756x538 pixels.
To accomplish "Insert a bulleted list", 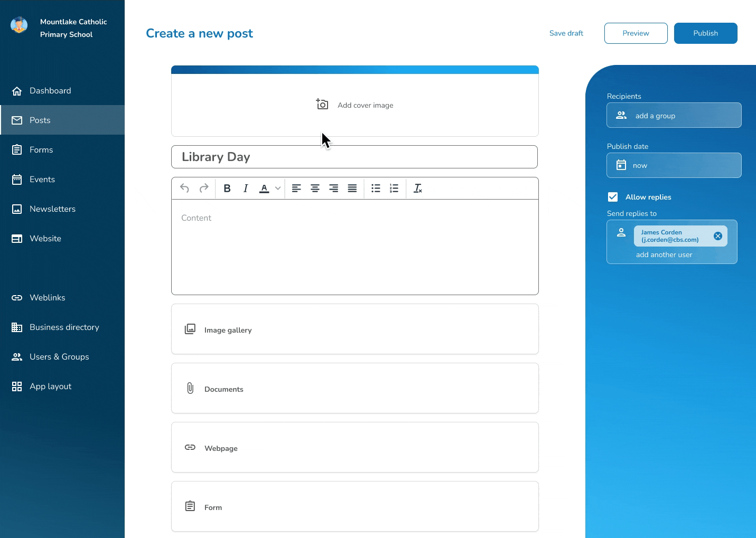I will (x=376, y=188).
